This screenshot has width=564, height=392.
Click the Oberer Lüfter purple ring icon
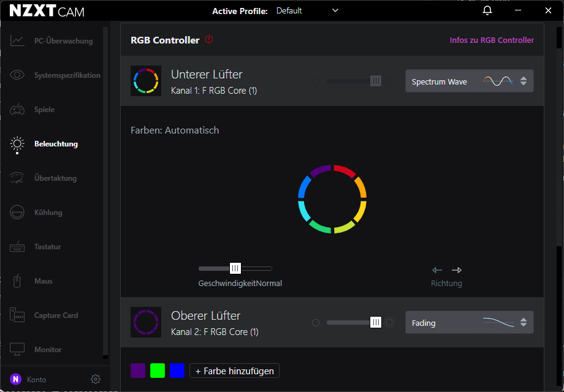[x=146, y=322]
